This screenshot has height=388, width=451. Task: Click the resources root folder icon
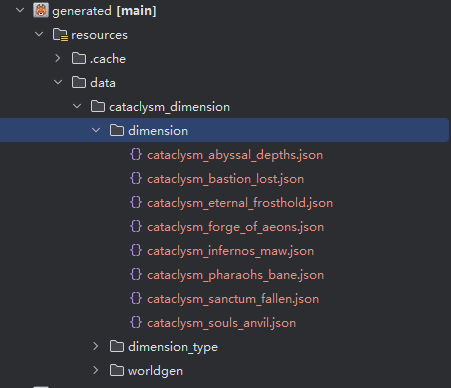[60, 35]
